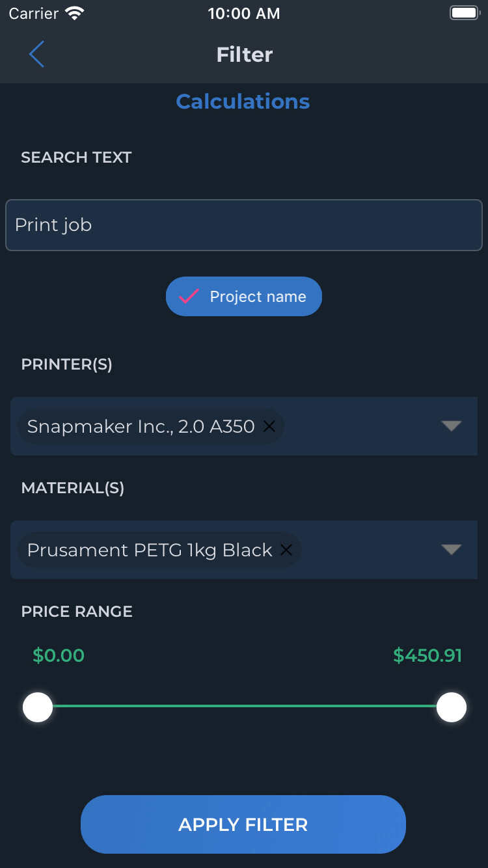Remove the Prusament PETG 1kg Black chip
Image resolution: width=488 pixels, height=868 pixels.
click(x=286, y=550)
